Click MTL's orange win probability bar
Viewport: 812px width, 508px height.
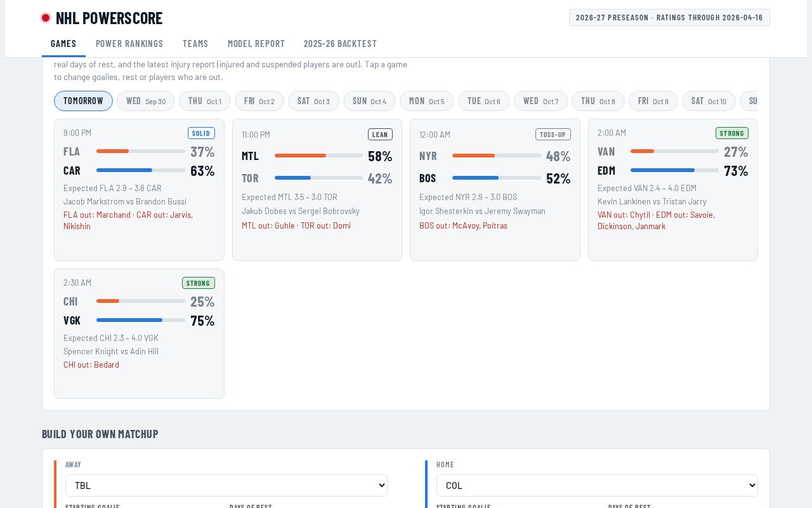(x=300, y=156)
